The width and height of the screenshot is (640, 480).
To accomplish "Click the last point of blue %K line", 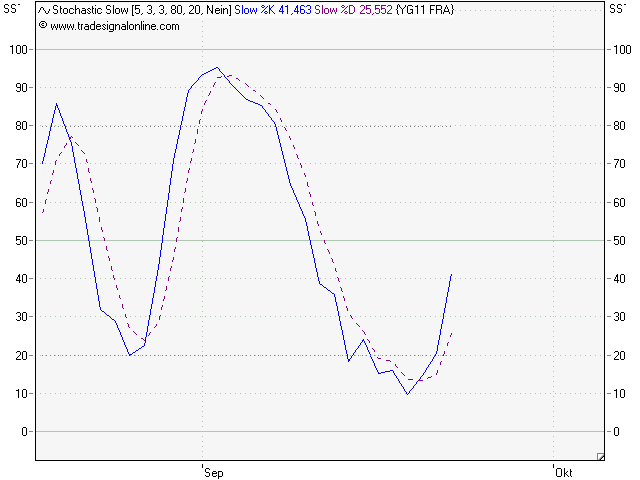I will pos(451,274).
